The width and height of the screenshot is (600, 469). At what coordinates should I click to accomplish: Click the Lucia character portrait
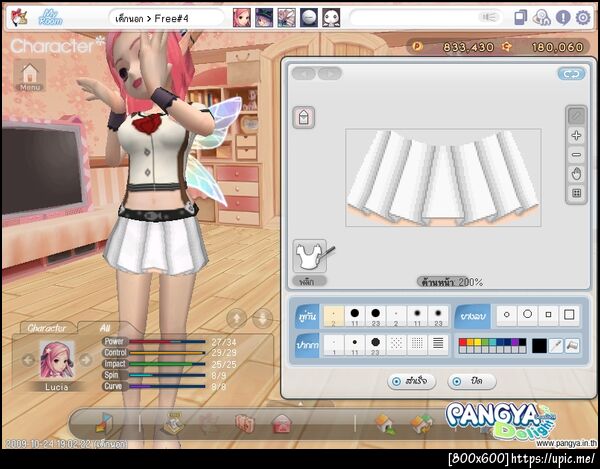(x=57, y=360)
